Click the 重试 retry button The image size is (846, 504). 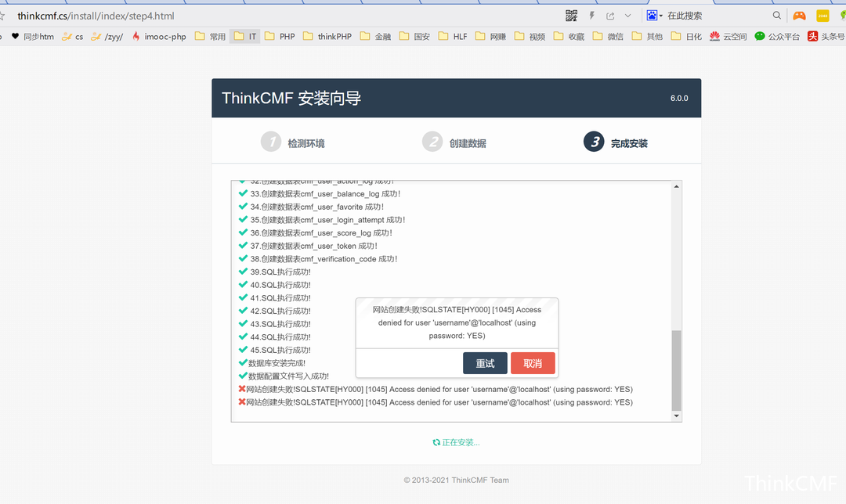(485, 363)
